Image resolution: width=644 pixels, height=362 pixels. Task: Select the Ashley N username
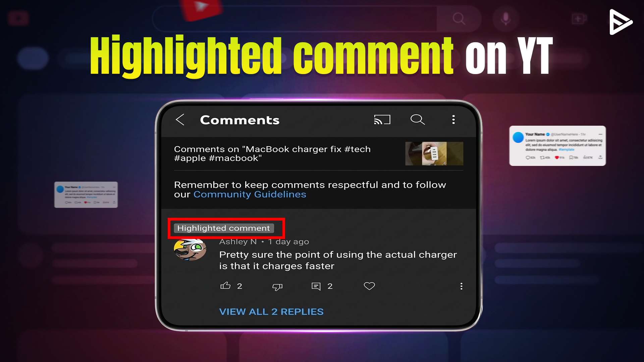point(238,242)
